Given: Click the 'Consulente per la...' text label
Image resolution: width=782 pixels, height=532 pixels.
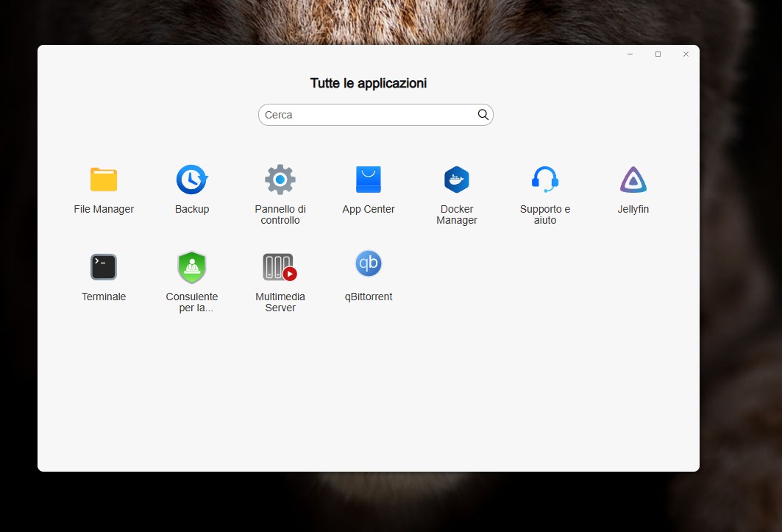Looking at the screenshot, I should pos(192,302).
